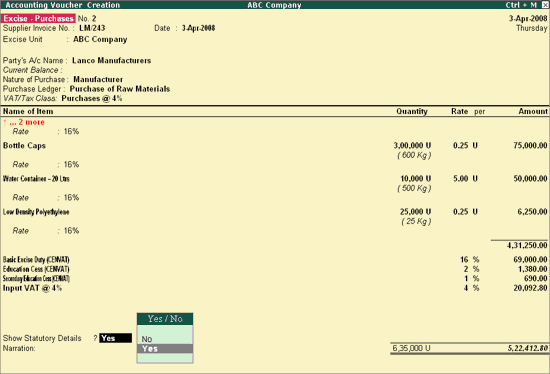Close the voucher screen with X button

545,5
